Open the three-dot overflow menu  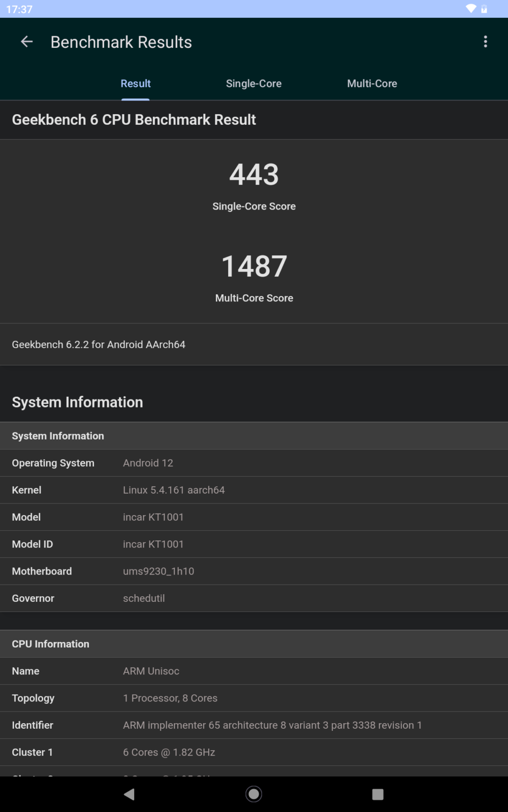(x=485, y=42)
